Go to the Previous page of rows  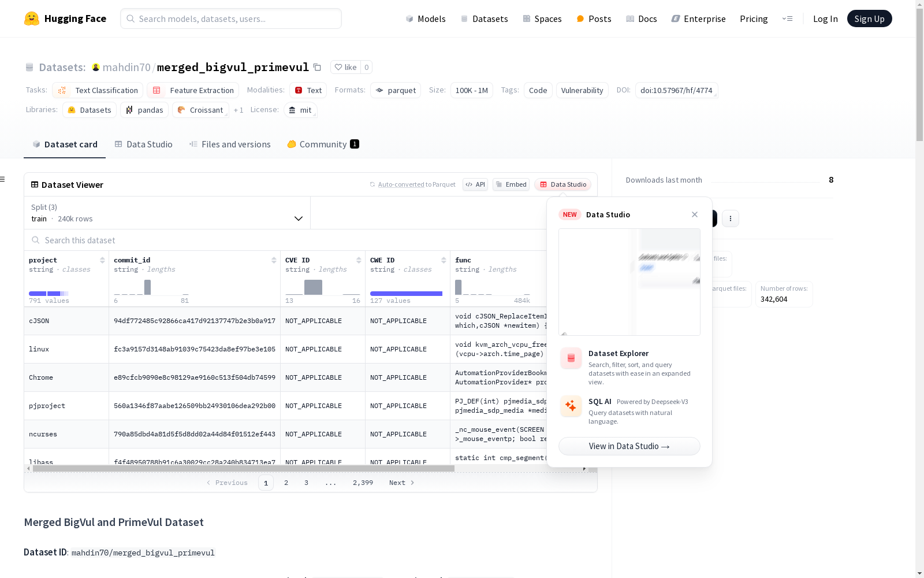227,483
